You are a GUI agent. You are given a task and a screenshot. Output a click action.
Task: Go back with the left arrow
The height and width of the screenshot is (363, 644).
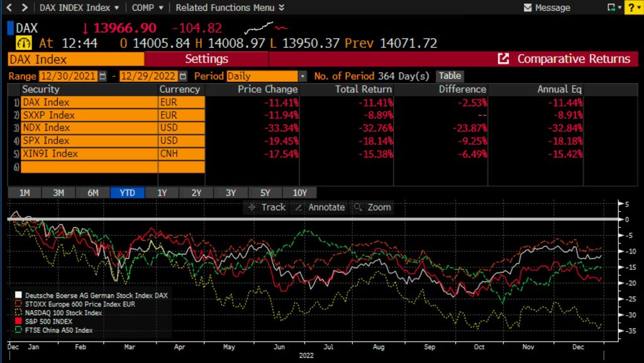9,8
